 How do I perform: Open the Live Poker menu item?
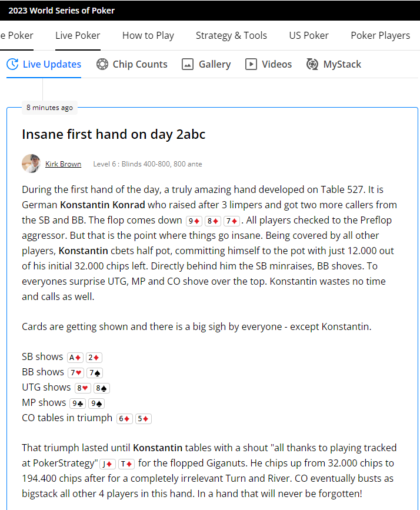click(78, 35)
